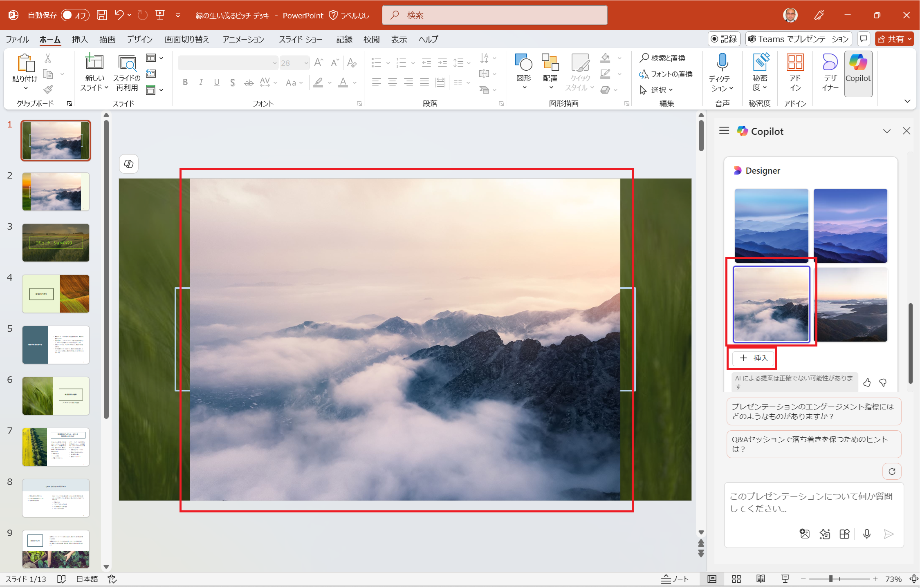Align text center in paragraph group
The width and height of the screenshot is (920, 588).
(x=393, y=83)
